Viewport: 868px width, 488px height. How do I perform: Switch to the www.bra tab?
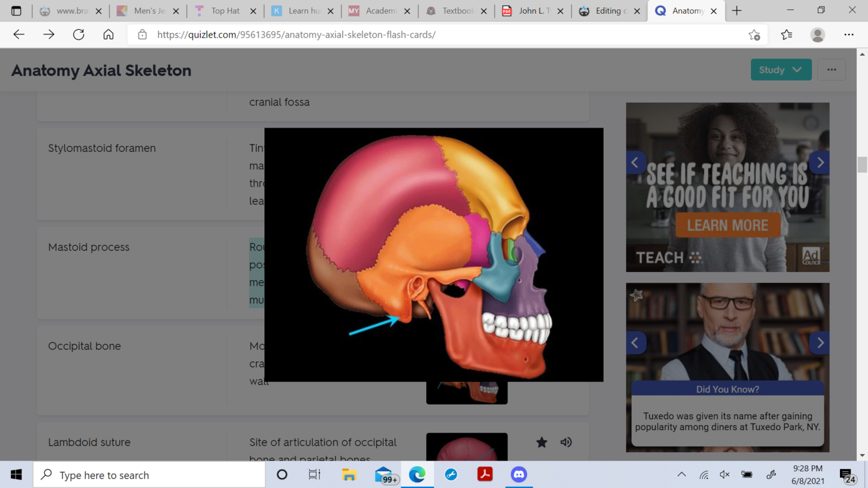[70, 10]
